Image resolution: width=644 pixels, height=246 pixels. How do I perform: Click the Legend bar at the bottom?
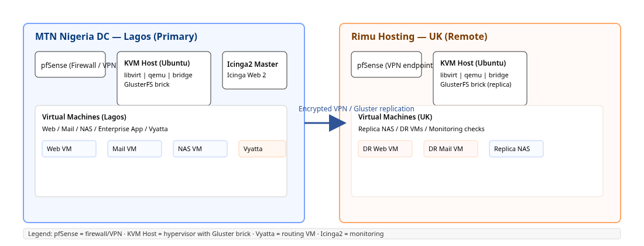point(322,234)
